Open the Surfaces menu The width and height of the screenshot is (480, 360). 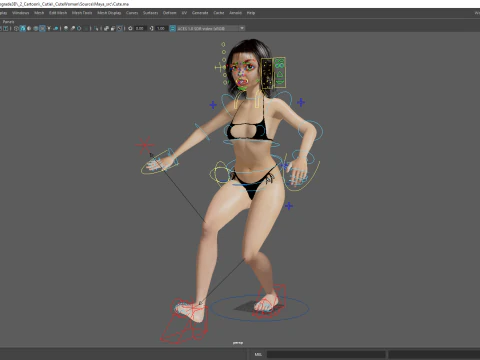point(150,13)
